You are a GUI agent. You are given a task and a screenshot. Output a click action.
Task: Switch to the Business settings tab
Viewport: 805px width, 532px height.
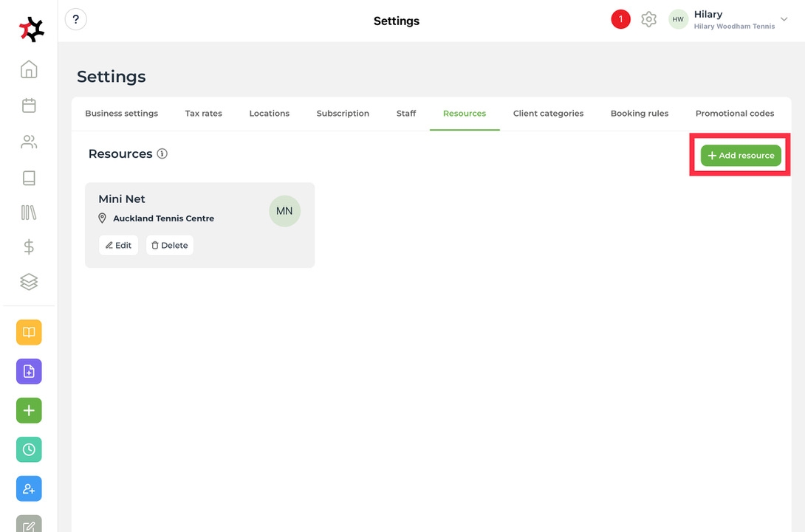pyautogui.click(x=121, y=114)
